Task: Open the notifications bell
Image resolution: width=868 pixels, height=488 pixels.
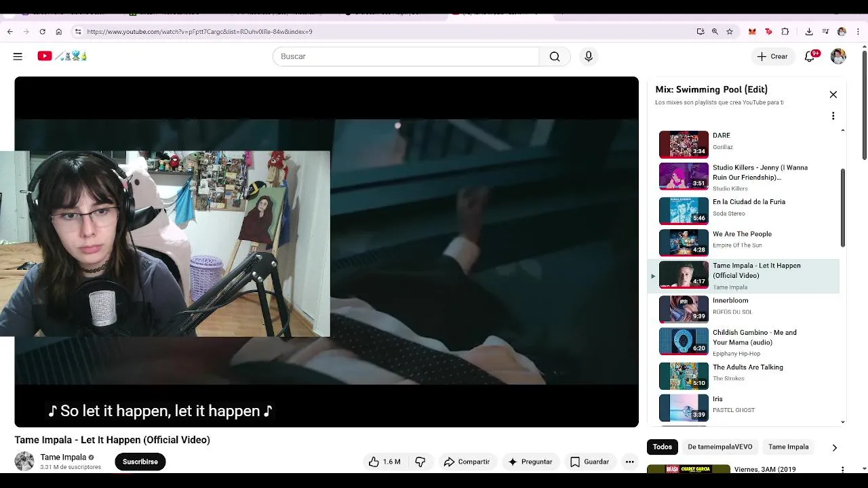Action: pos(810,56)
